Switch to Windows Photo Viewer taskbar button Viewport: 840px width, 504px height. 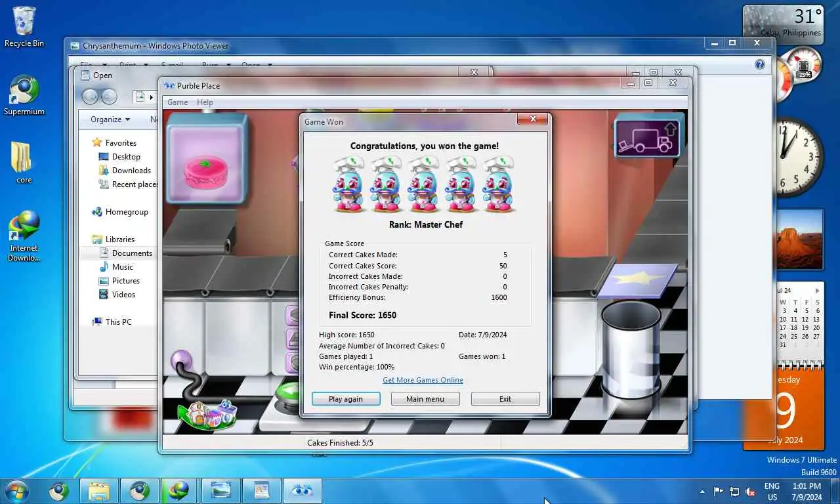pos(221,491)
